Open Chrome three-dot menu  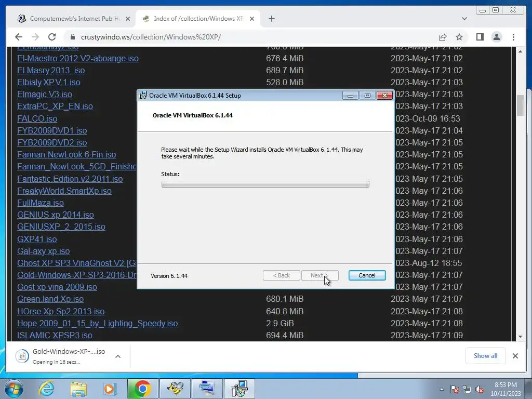click(x=513, y=37)
